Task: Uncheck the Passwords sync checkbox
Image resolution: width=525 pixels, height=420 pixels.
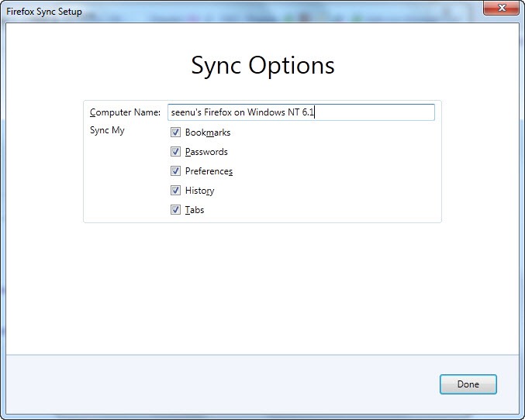Action: coord(175,152)
